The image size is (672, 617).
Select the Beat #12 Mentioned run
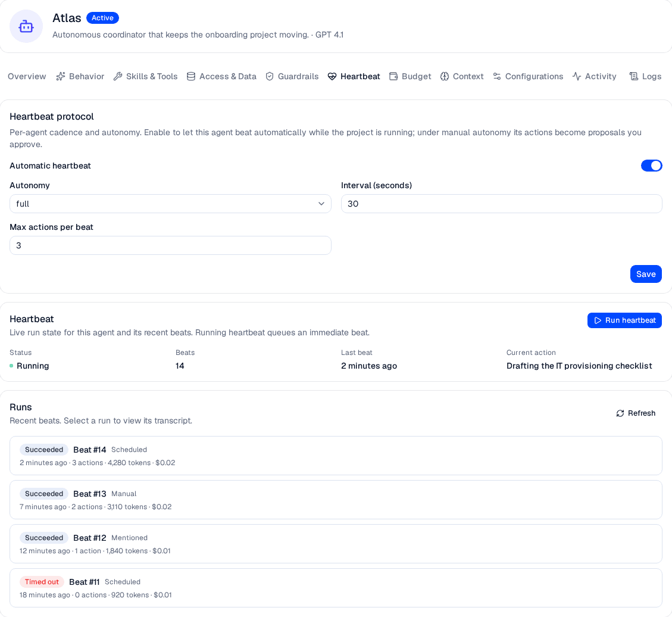tap(336, 544)
